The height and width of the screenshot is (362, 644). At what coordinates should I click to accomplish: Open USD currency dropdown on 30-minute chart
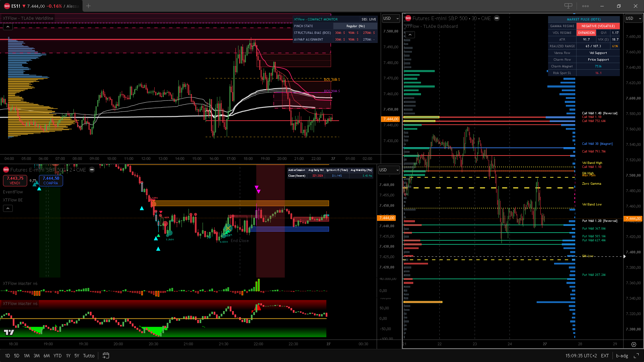633,18
